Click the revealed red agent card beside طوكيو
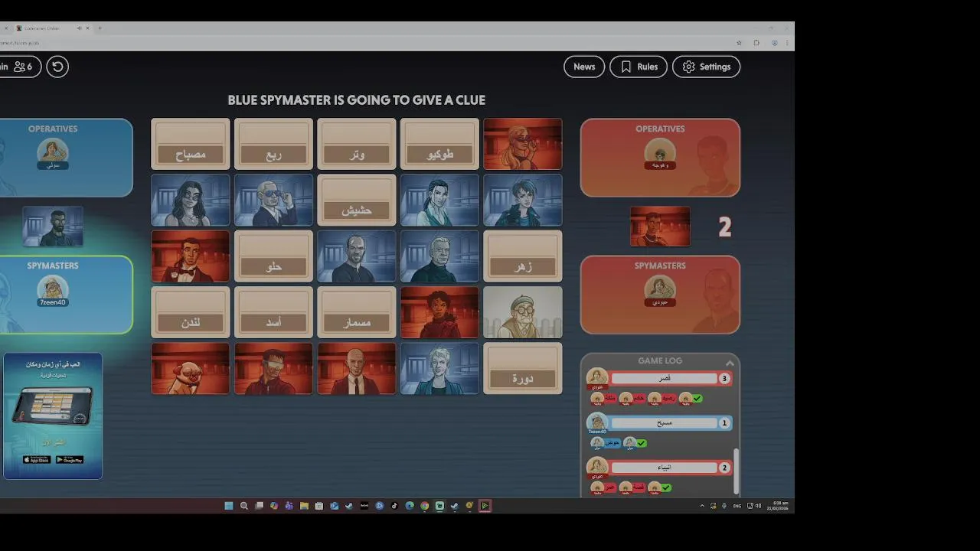 (523, 144)
